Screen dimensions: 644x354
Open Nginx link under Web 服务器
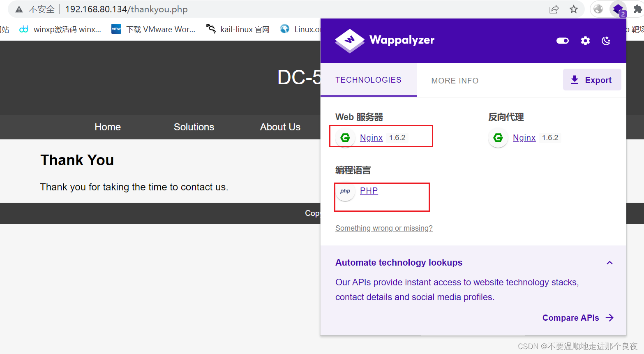coord(371,138)
